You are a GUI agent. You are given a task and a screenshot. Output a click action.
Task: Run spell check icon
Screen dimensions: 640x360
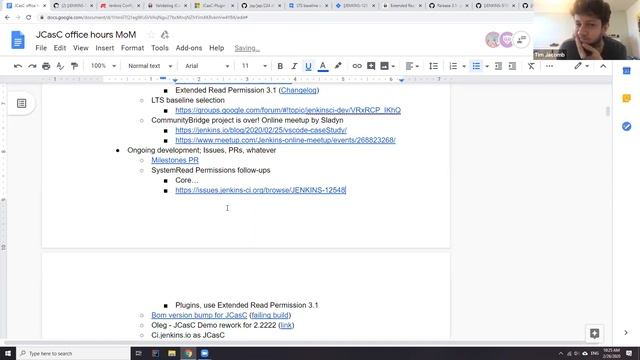point(60,66)
